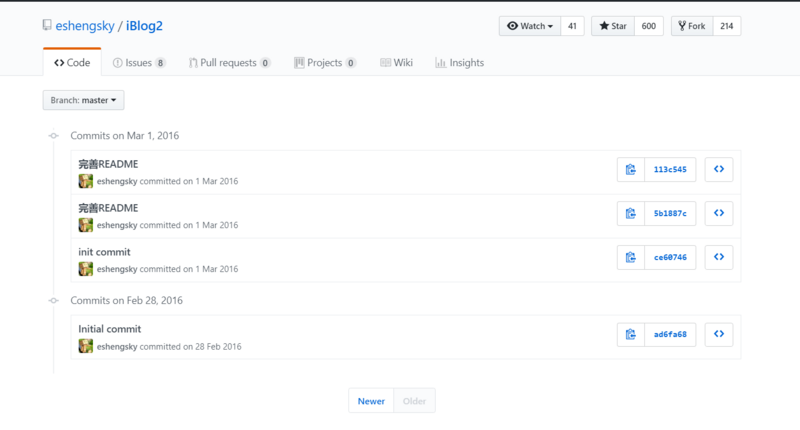Go to Newer commits page
The width and height of the screenshot is (800, 430).
pos(371,401)
